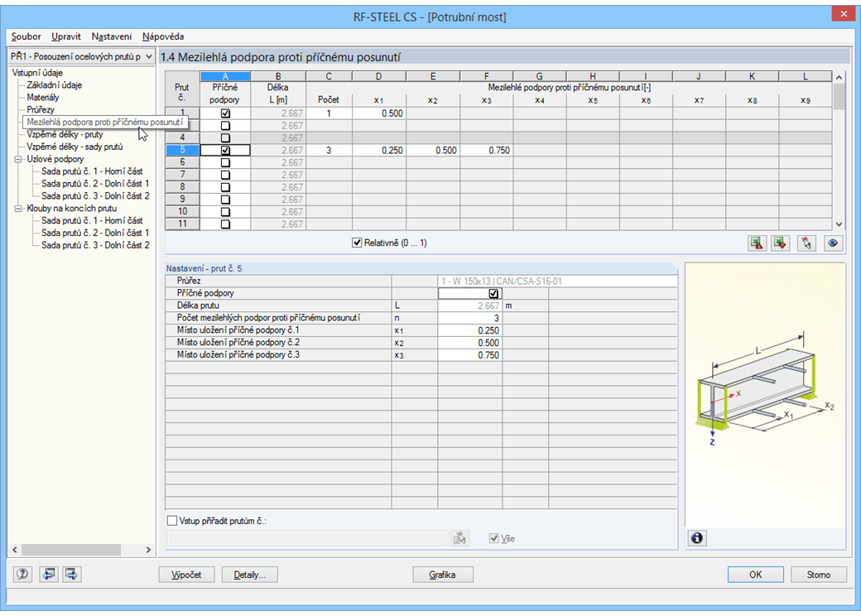This screenshot has height=616, width=861.
Task: Click table scrollbar down arrow
Action: click(x=839, y=224)
